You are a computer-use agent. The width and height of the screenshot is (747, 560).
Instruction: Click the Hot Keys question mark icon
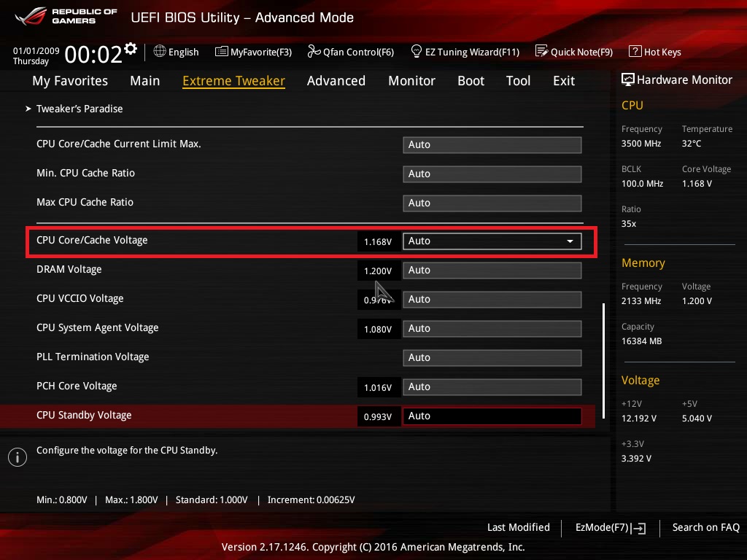[635, 51]
